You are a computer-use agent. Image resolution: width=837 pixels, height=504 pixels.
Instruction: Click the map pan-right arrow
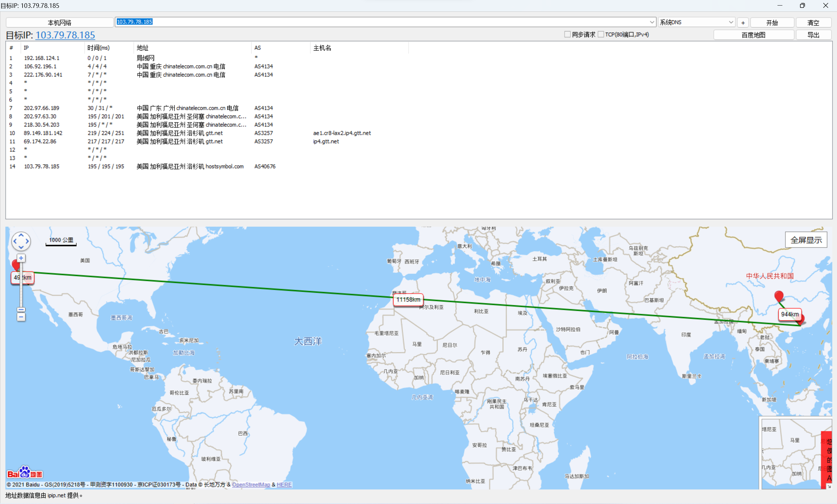[x=27, y=241]
